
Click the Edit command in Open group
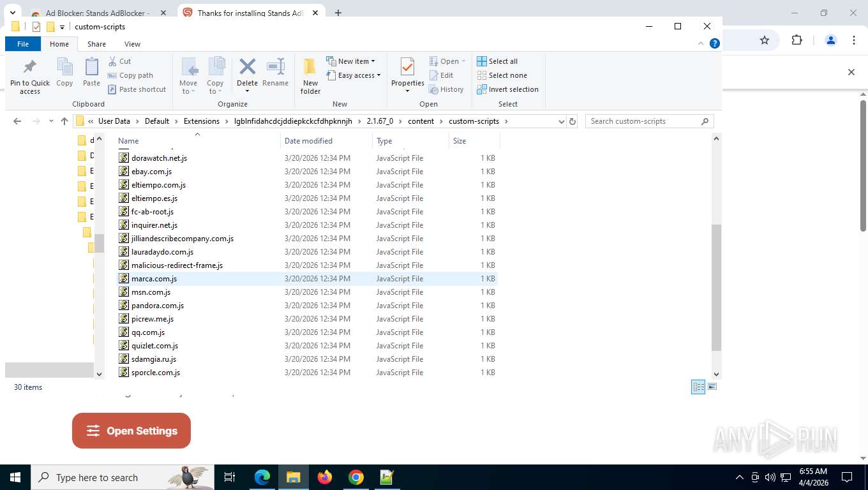coord(441,75)
